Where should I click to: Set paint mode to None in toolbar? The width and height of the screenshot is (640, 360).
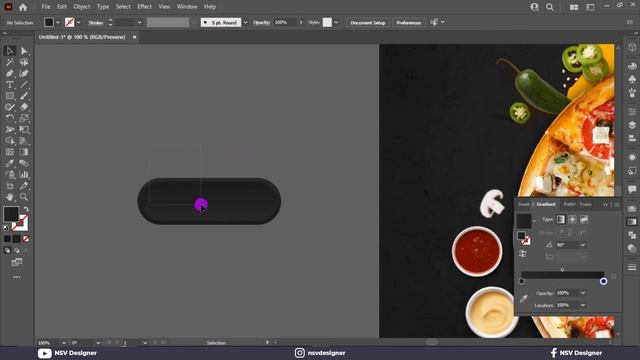26,239
